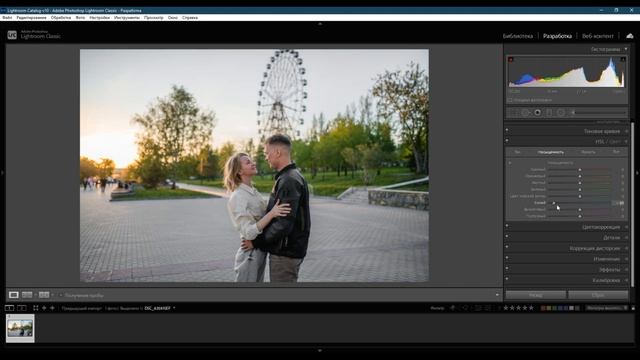Adjust the blue saturation slider handle
The height and width of the screenshot is (360, 640).
554,203
